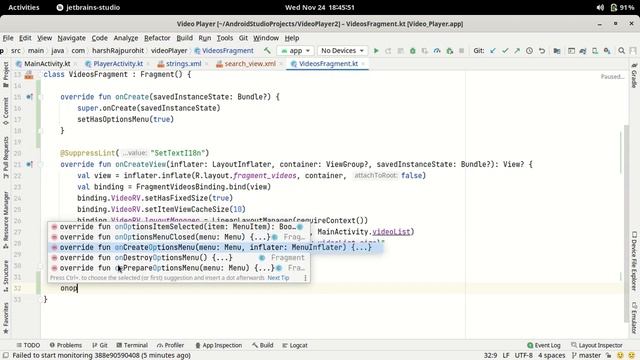Change the UTF-8 file encoding selector

[x=523, y=356]
